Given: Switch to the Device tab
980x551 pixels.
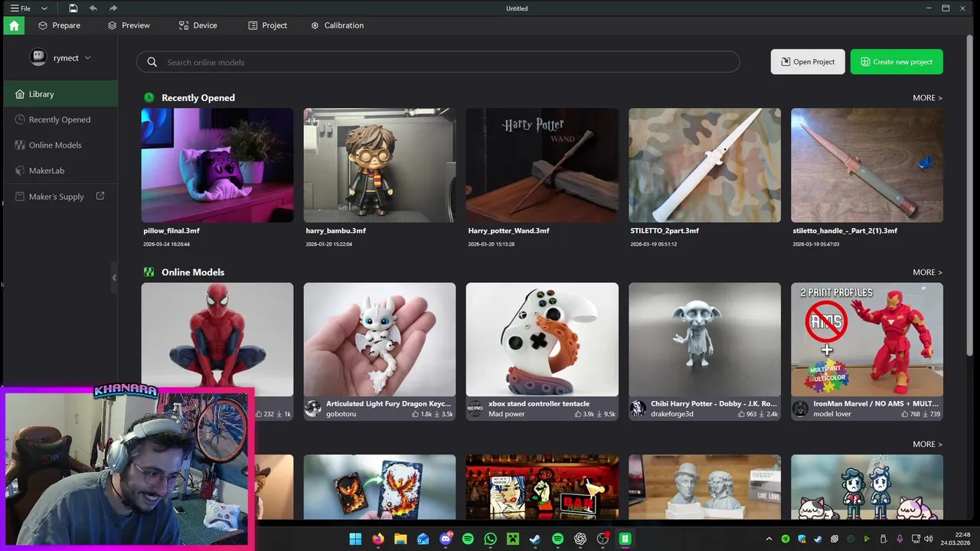Looking at the screenshot, I should tap(198, 25).
